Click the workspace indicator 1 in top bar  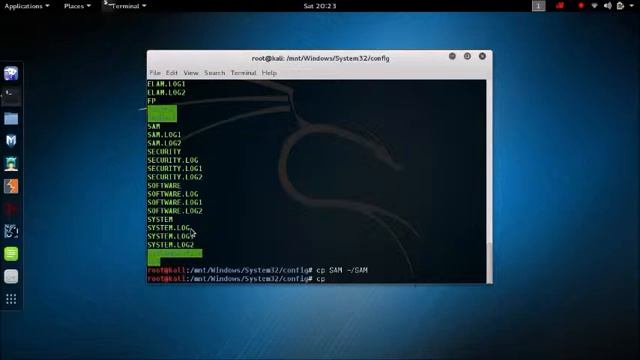(x=538, y=6)
